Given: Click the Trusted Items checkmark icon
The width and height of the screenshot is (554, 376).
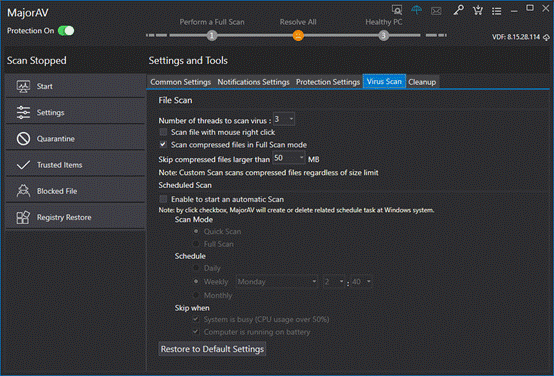Looking at the screenshot, I should pos(23,165).
